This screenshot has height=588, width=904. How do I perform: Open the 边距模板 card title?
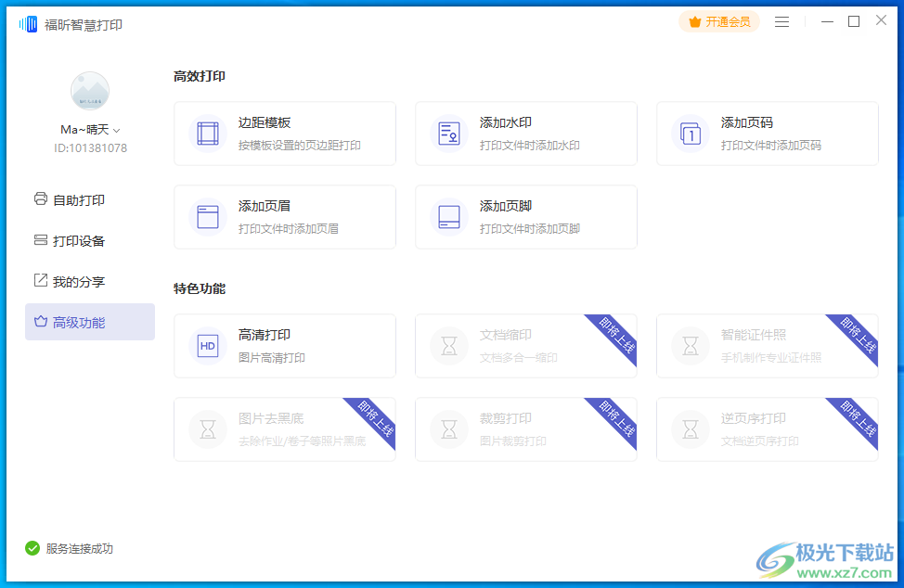265,122
